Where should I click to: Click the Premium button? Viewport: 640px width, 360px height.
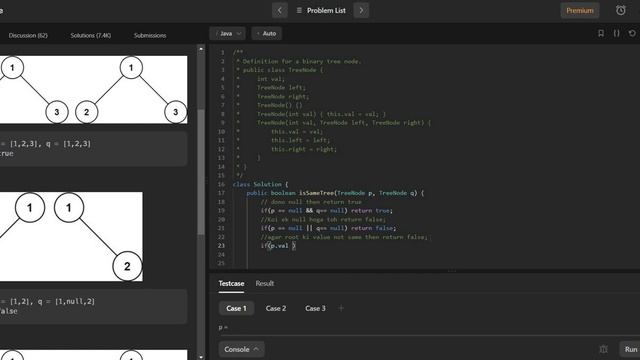pyautogui.click(x=580, y=11)
